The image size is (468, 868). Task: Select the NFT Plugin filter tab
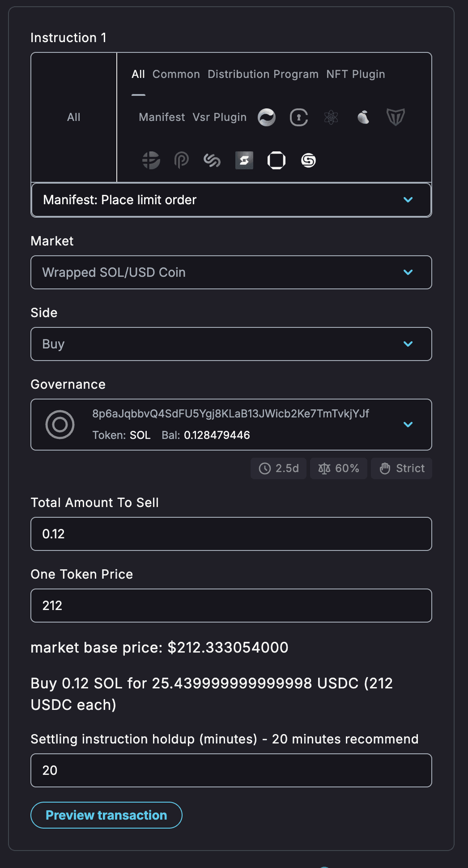pyautogui.click(x=356, y=74)
